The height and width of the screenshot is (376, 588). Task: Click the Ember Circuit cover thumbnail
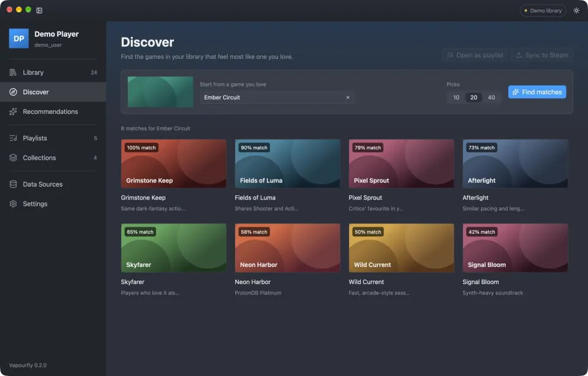tap(160, 92)
